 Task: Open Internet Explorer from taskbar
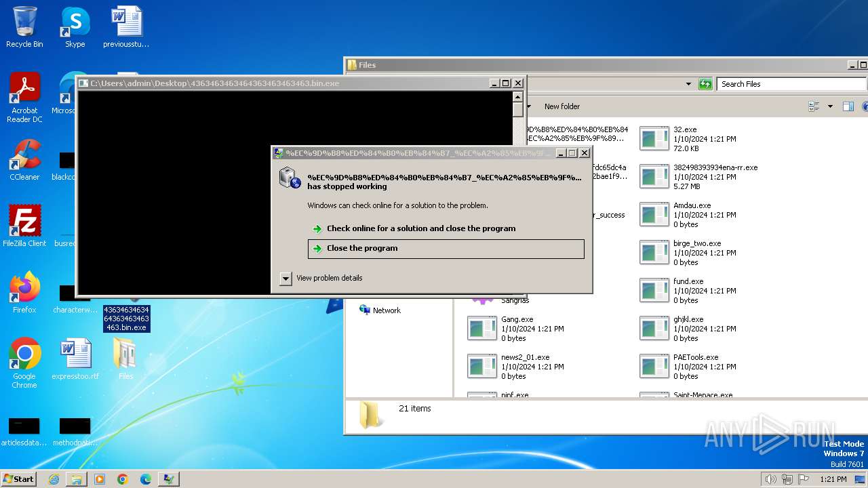pos(54,479)
